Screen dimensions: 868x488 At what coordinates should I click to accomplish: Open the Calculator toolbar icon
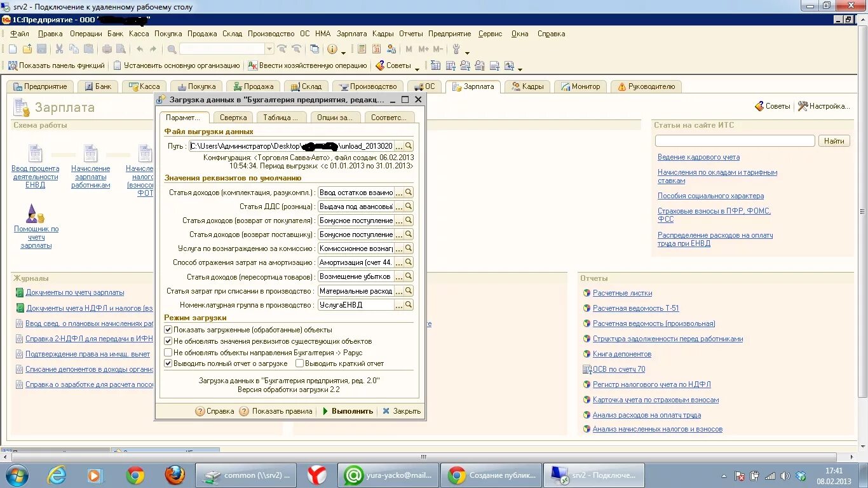[362, 49]
